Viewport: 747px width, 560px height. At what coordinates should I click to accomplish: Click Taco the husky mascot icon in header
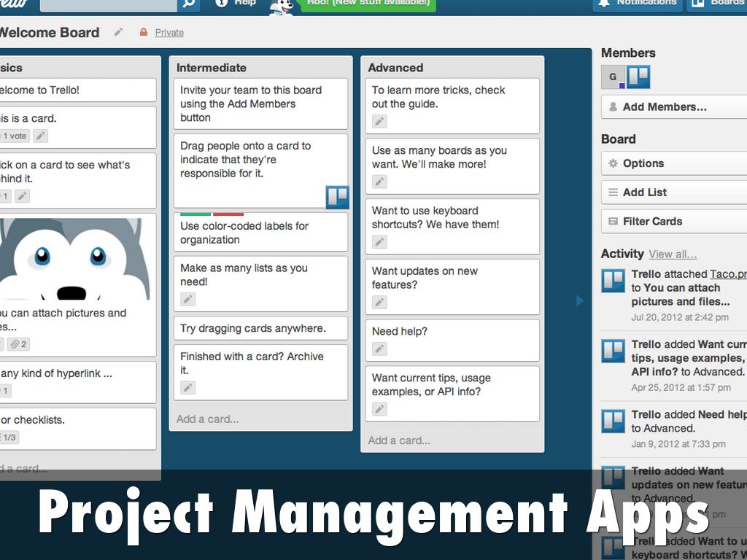pos(281,6)
